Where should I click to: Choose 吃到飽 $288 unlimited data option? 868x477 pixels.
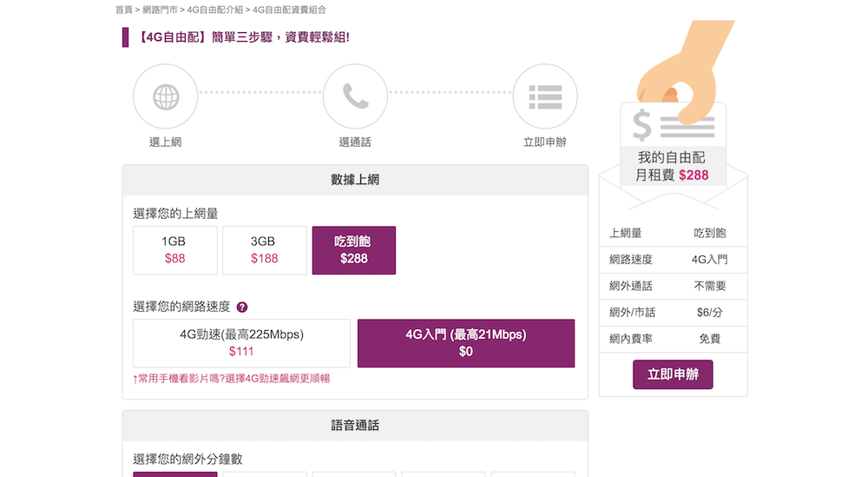(x=353, y=250)
